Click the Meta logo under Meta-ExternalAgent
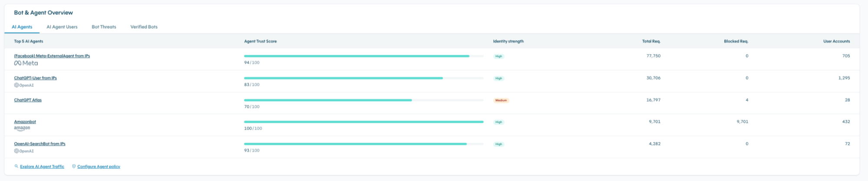This screenshot has height=181, width=868. [26, 63]
